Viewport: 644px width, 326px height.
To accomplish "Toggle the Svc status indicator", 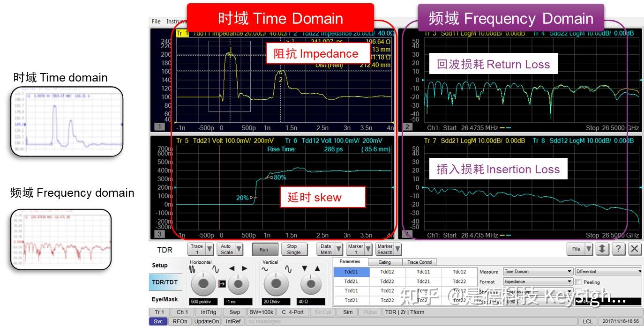I will tap(158, 321).
